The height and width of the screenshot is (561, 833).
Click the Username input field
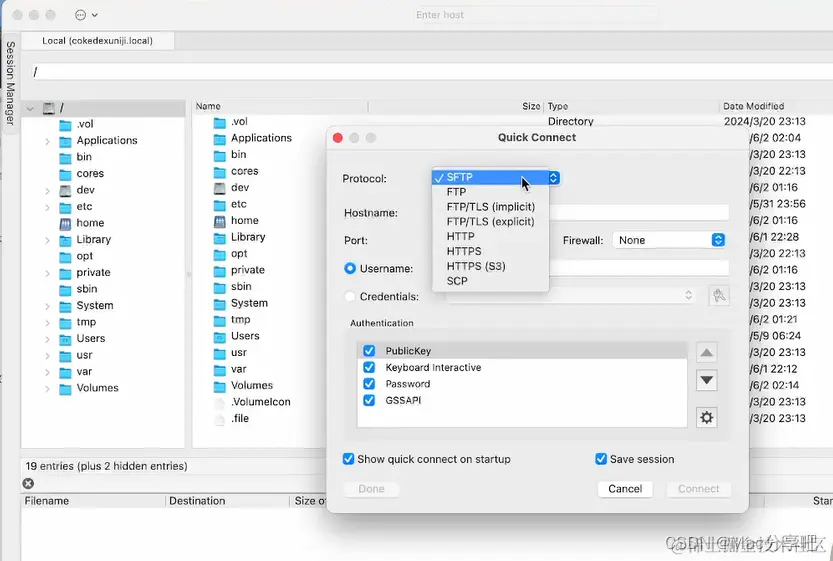tap(638, 268)
